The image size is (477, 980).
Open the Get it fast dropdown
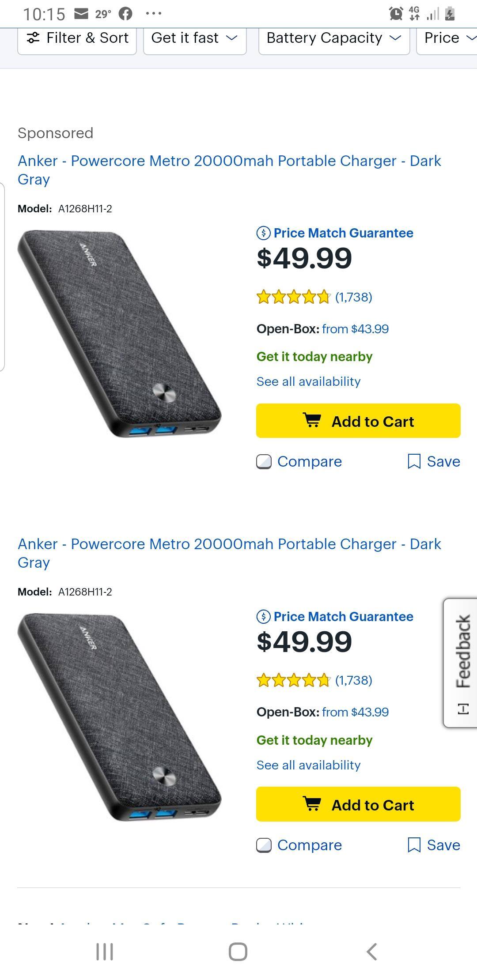point(194,38)
